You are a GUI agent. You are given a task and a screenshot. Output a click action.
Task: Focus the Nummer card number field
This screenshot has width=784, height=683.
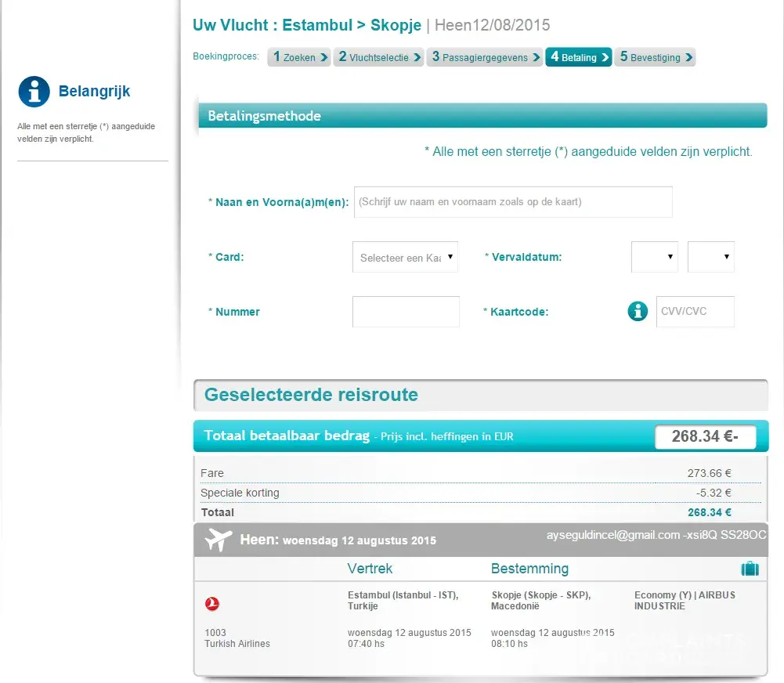pos(406,312)
